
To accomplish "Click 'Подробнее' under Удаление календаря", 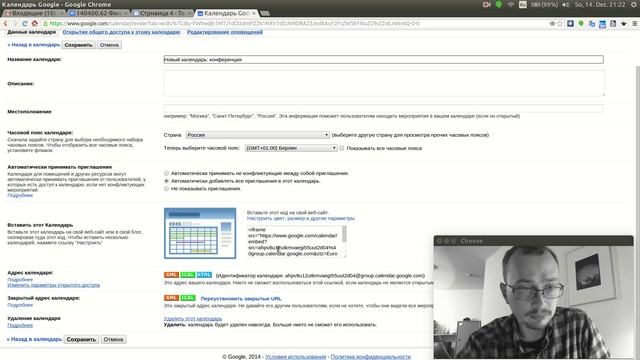I will point(20,325).
